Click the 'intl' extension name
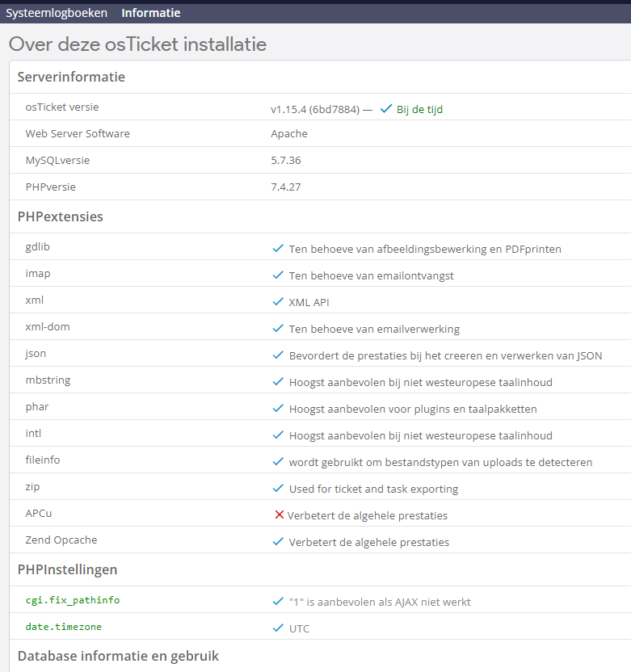 (33, 433)
